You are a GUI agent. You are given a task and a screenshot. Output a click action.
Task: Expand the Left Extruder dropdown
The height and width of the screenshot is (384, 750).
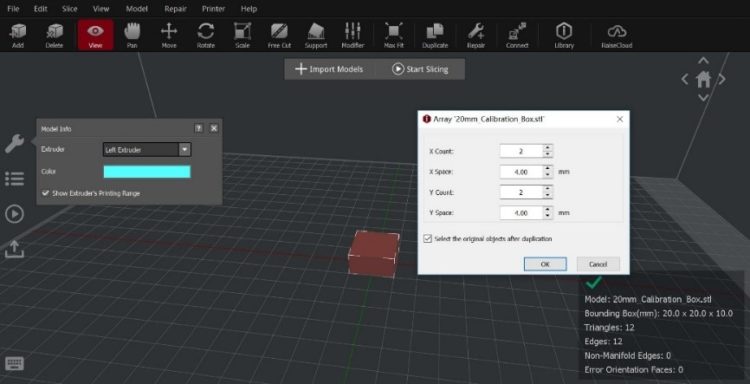click(185, 150)
